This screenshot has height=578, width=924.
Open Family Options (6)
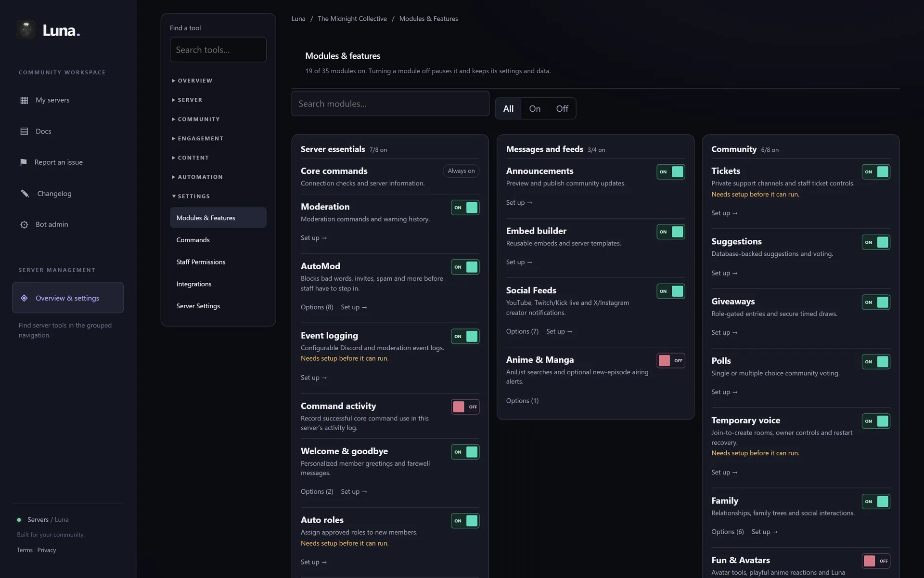[728, 532]
